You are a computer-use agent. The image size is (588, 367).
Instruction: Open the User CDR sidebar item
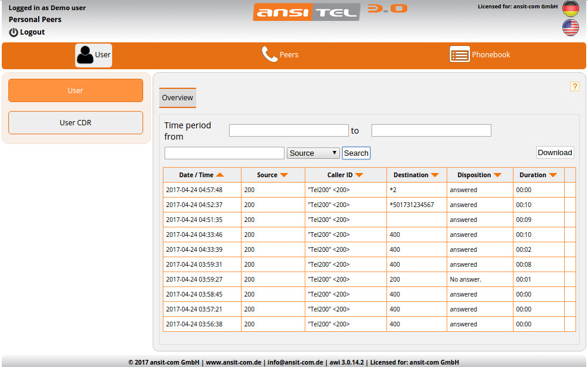coord(76,123)
